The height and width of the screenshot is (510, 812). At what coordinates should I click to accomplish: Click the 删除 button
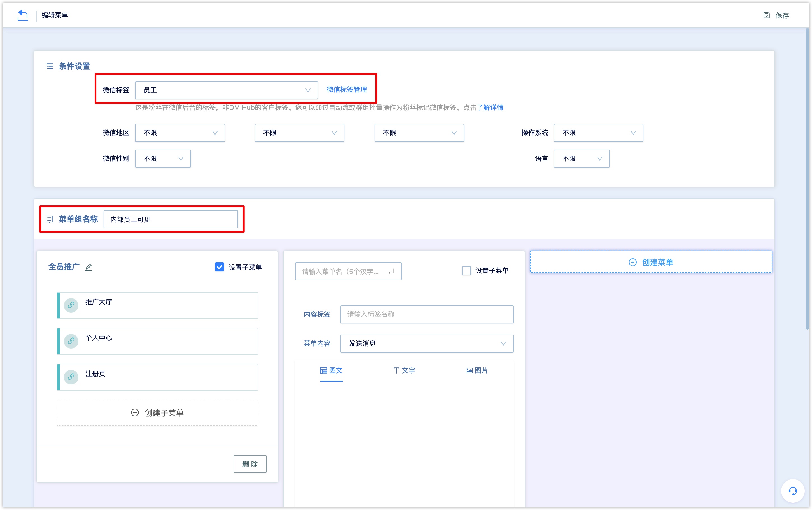pyautogui.click(x=250, y=464)
